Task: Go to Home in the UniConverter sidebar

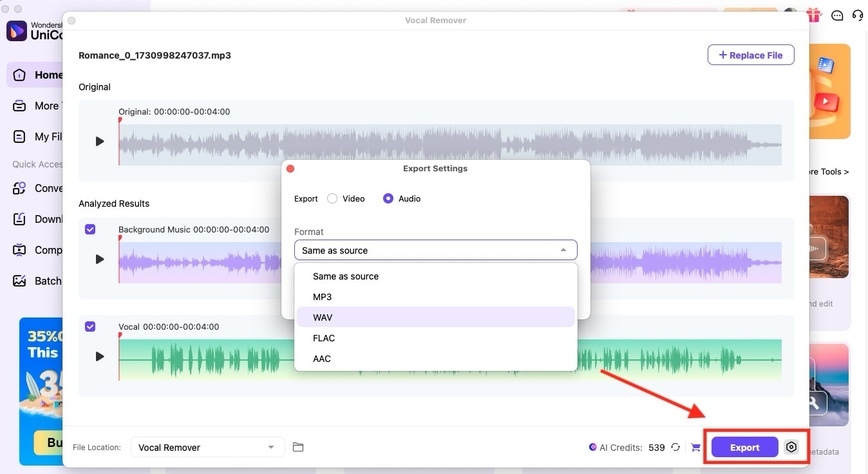Action: click(35, 75)
